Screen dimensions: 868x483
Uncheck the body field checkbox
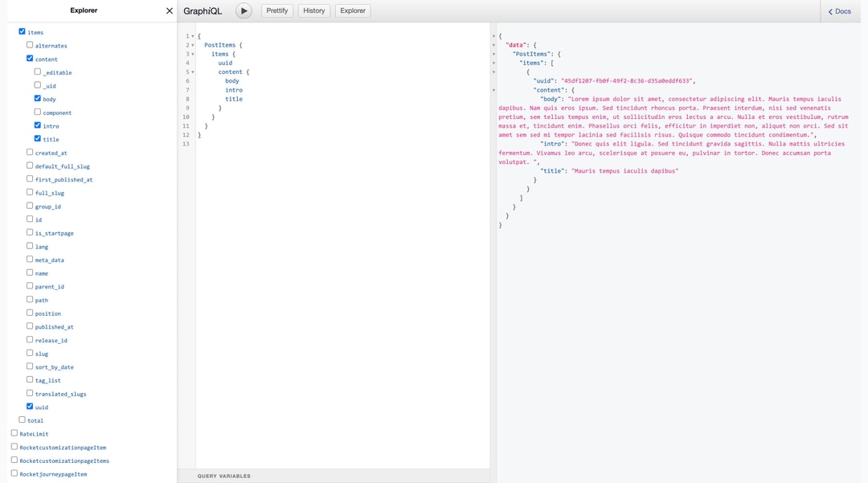click(38, 98)
